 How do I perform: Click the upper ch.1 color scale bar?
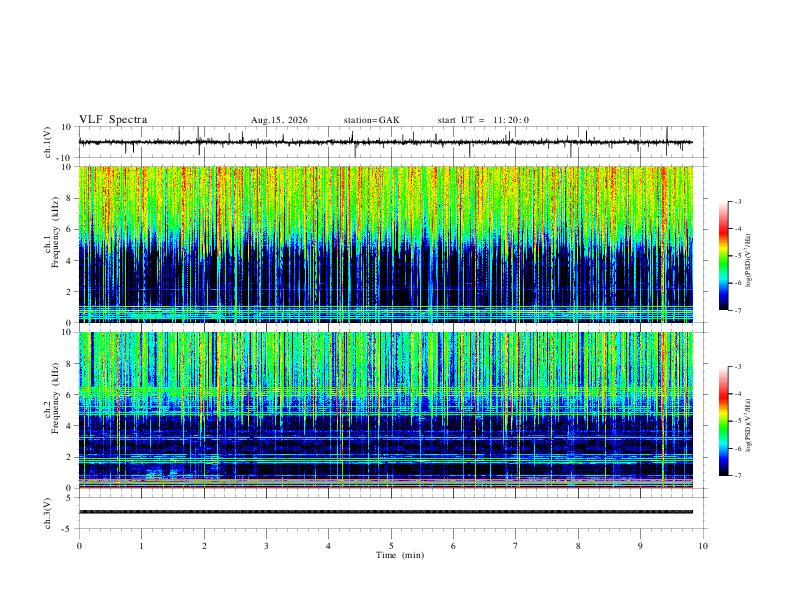coord(724,256)
